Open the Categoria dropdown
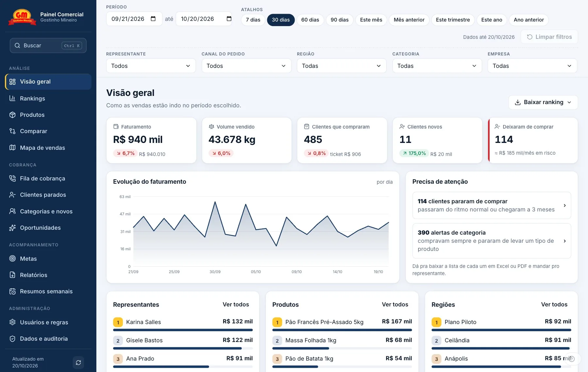The width and height of the screenshot is (588, 372). [437, 66]
